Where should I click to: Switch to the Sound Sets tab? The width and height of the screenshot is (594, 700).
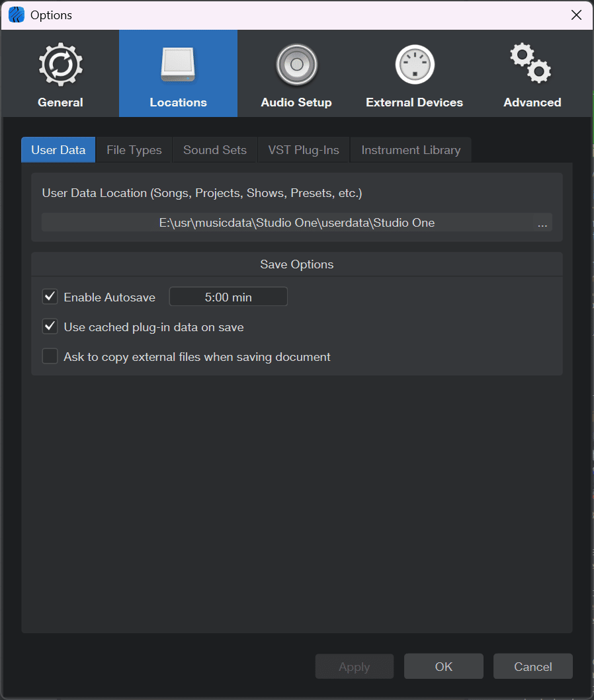215,150
